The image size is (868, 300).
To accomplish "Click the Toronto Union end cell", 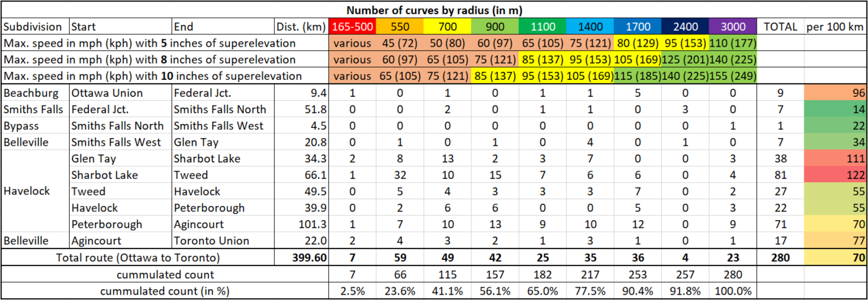I will (207, 240).
